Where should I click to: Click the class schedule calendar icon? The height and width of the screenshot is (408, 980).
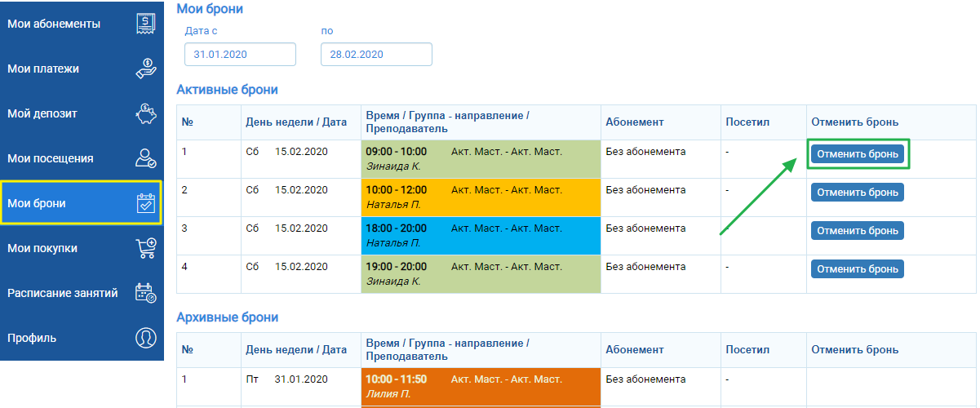point(146,293)
